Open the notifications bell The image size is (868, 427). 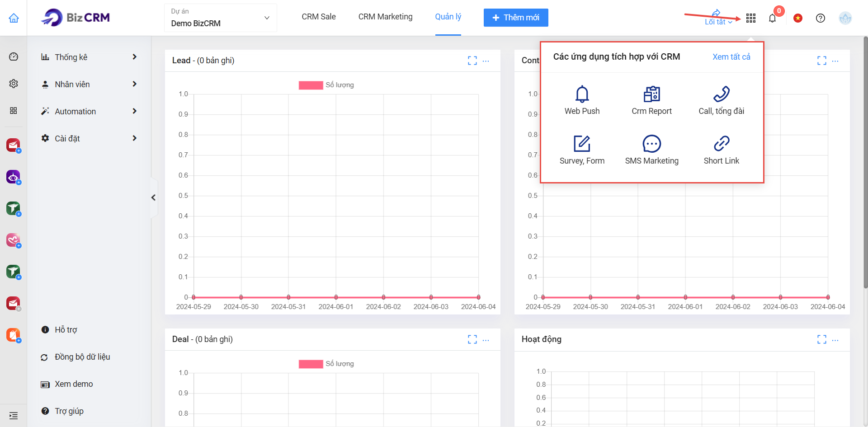tap(772, 18)
